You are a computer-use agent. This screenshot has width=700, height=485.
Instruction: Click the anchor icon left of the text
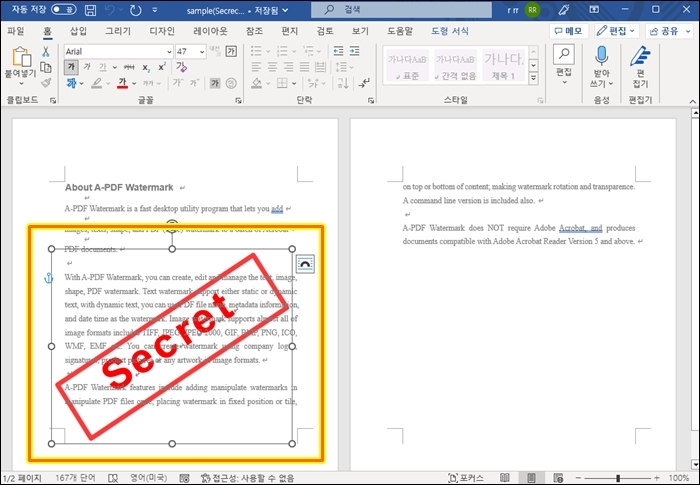(x=48, y=278)
